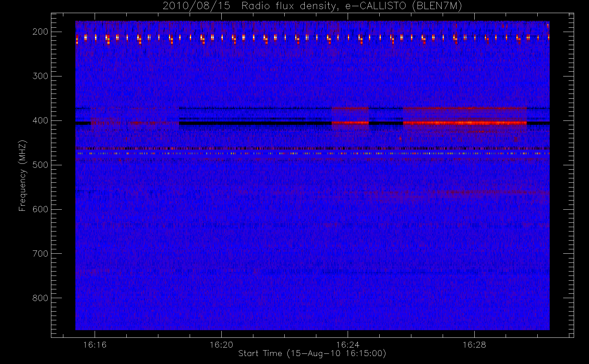
Task: Click the "Frequency (MHZ)" axis label
Action: [x=23, y=176]
